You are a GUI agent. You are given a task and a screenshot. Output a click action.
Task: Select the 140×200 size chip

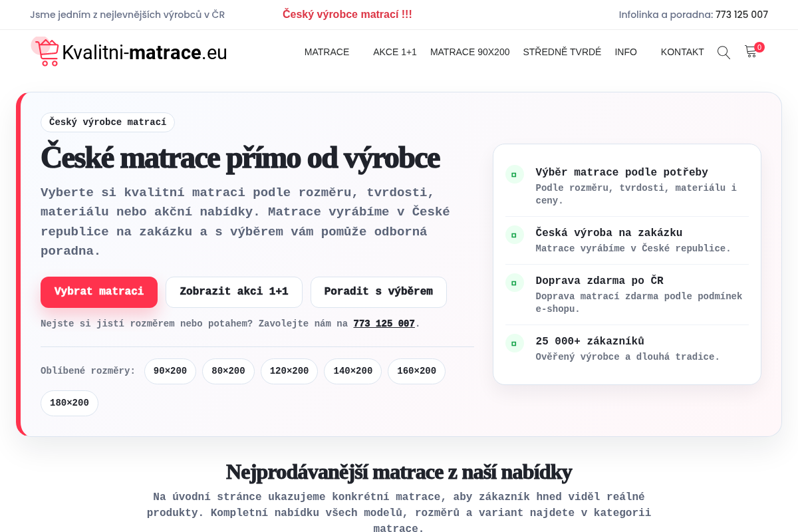point(353,371)
